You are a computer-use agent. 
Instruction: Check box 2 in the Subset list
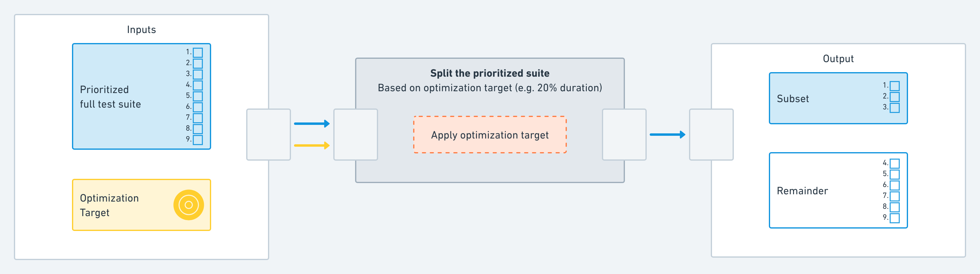[x=895, y=97]
